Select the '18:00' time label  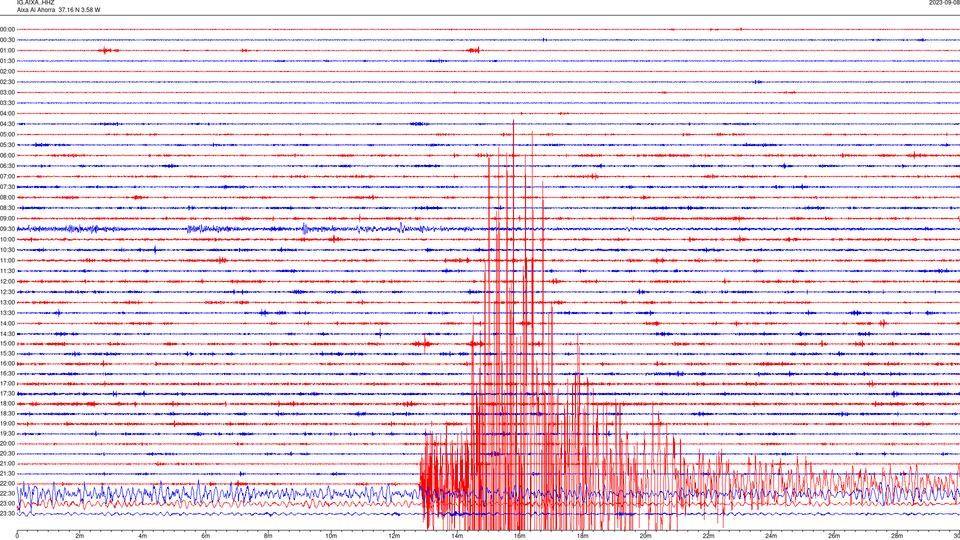pos(7,404)
